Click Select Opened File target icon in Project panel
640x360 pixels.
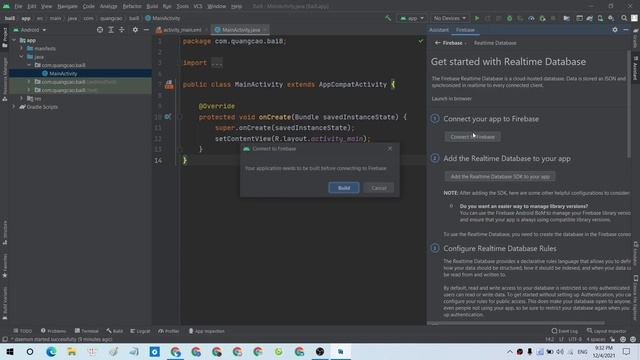click(100, 30)
